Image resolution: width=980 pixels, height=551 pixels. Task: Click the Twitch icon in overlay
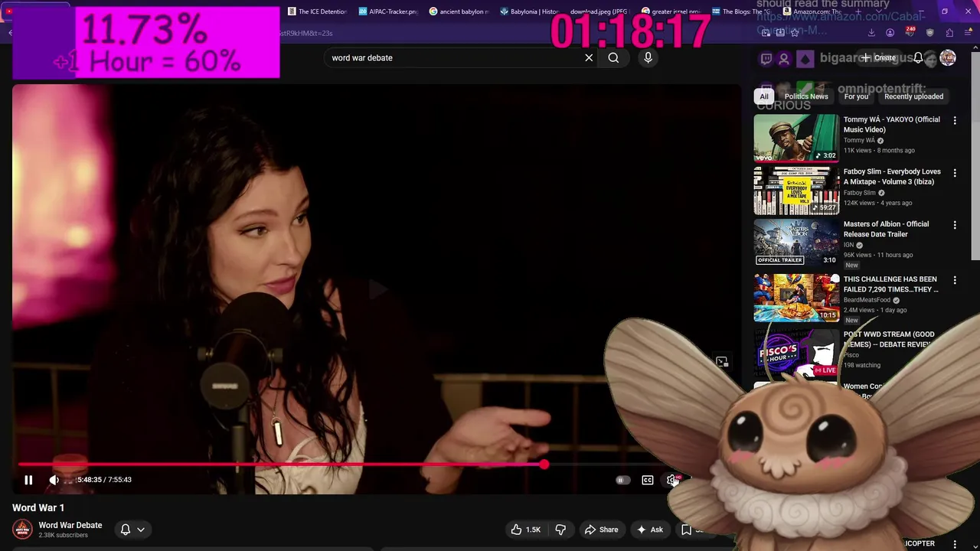point(766,59)
